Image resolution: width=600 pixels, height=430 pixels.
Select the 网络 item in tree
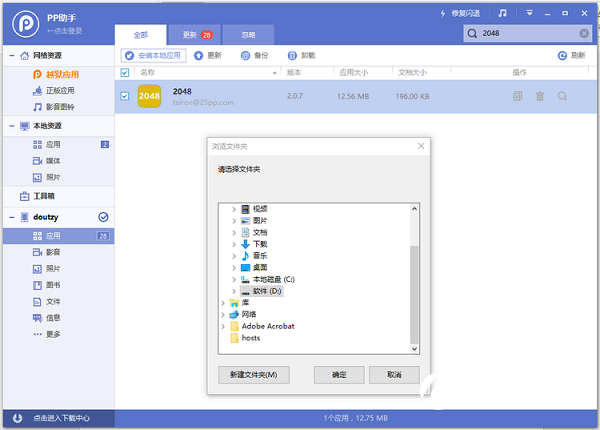pyautogui.click(x=243, y=314)
